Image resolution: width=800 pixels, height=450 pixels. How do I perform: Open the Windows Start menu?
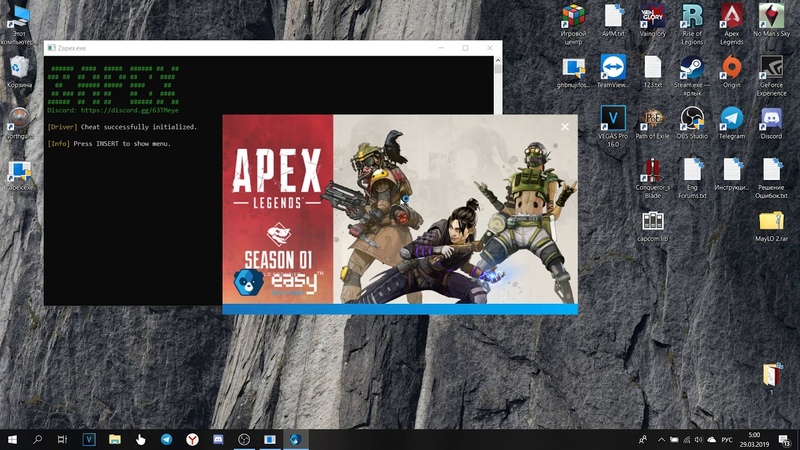12,439
